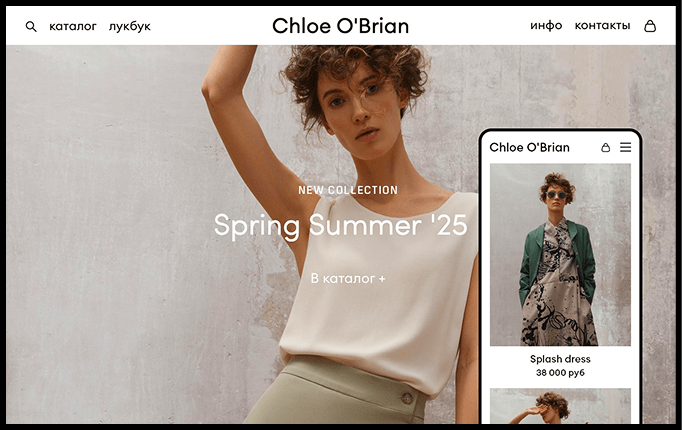Click the sunglasses on the Splash dress model
This screenshot has width=682, height=430.
pyautogui.click(x=556, y=195)
